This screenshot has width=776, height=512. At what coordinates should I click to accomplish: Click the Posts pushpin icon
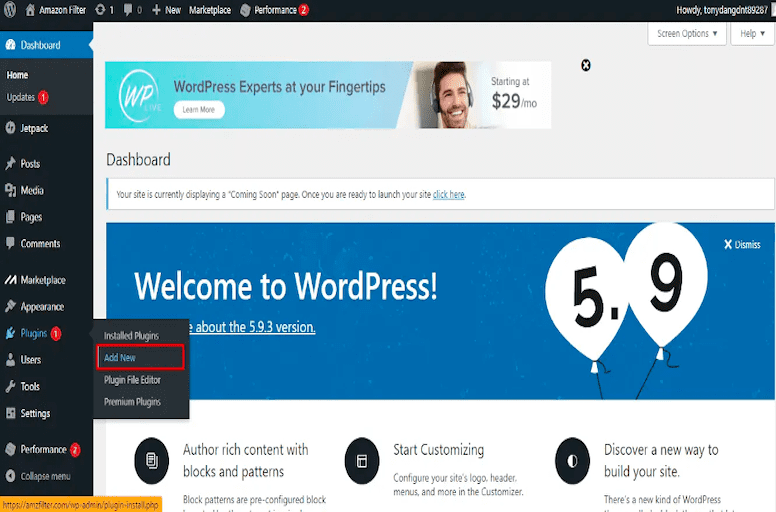point(10,163)
